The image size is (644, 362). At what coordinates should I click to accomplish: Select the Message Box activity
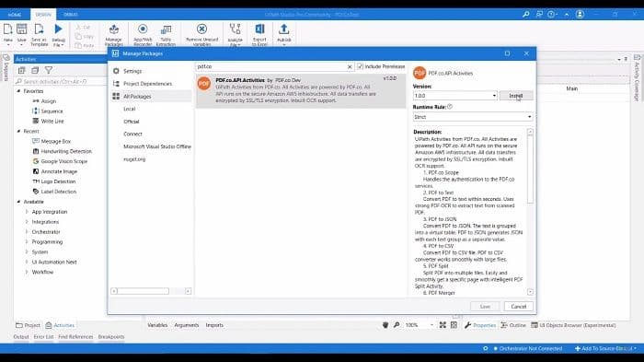(56, 141)
